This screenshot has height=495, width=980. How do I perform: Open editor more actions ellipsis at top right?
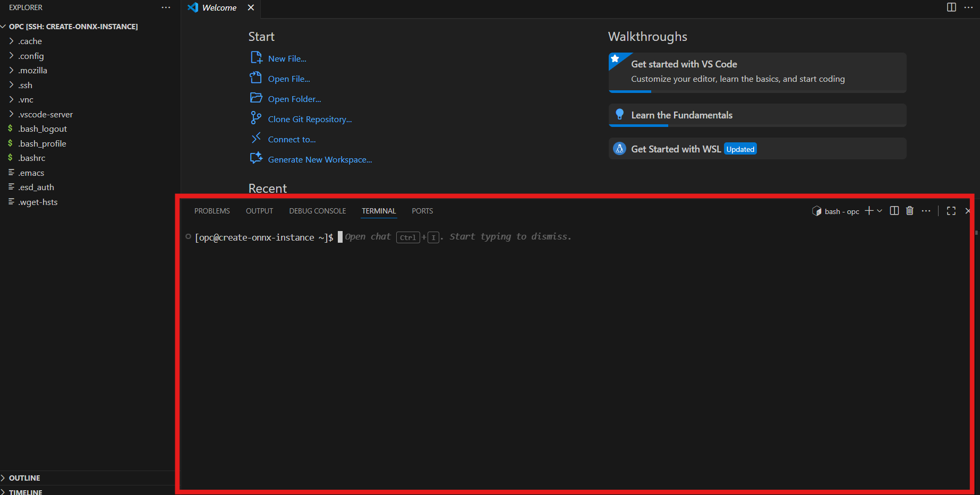pos(968,7)
